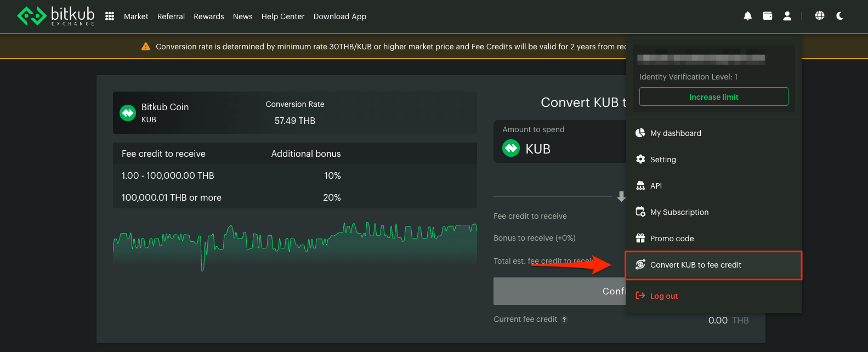Click the 57.49 THB conversion rate
Image resolution: width=868 pixels, height=352 pixels.
click(295, 121)
